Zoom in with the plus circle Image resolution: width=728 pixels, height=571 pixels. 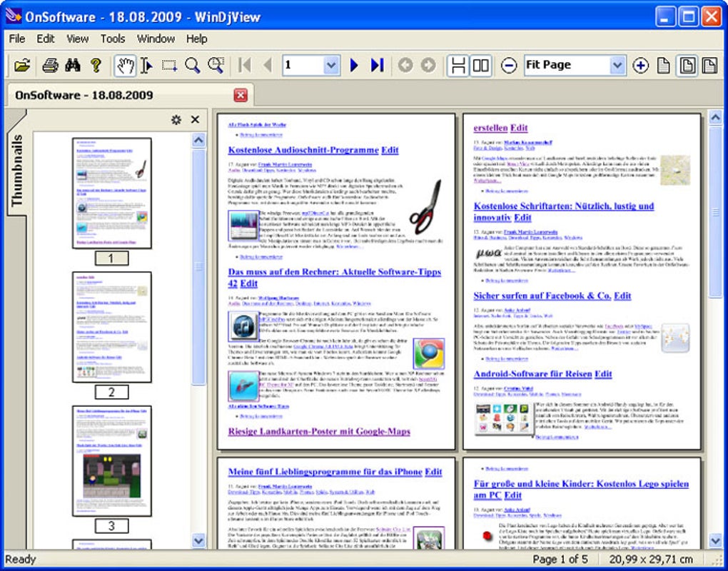(641, 66)
